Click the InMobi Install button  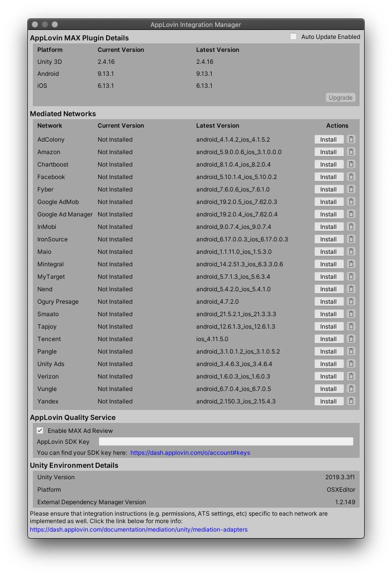click(329, 226)
